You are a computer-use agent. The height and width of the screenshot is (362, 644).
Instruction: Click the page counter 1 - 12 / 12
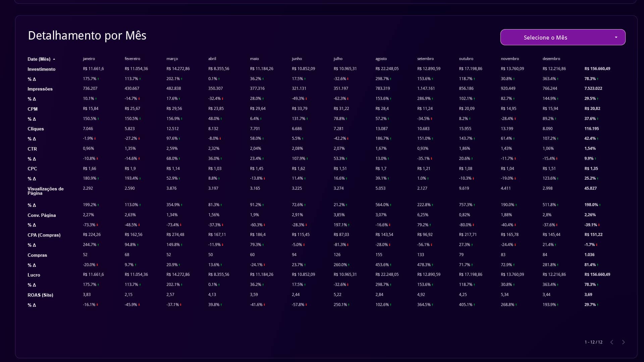pos(593,342)
